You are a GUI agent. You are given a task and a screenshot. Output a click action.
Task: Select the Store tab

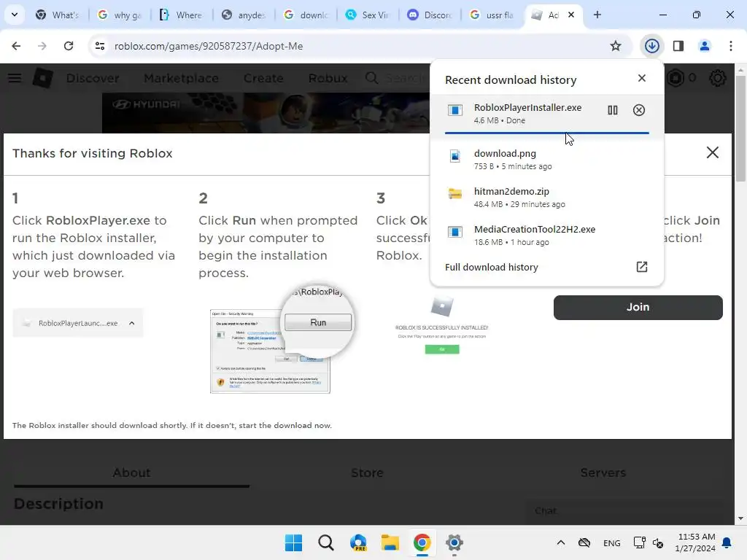(x=367, y=472)
